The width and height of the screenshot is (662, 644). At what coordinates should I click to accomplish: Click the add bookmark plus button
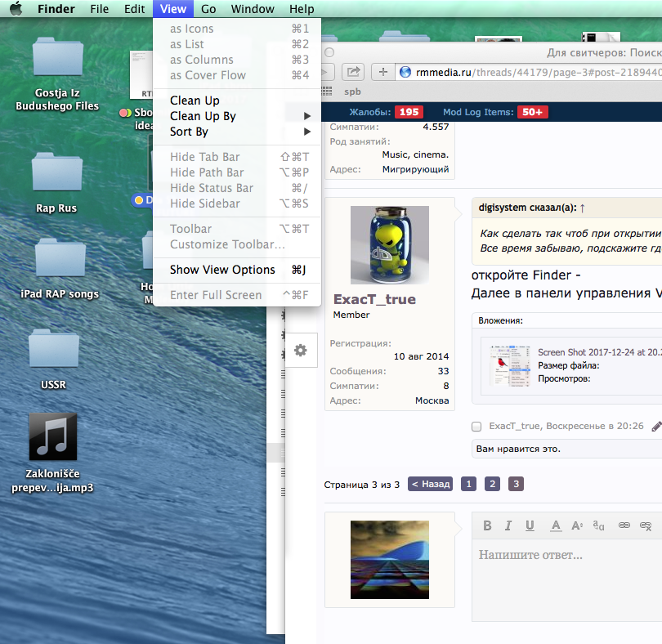[x=383, y=72]
